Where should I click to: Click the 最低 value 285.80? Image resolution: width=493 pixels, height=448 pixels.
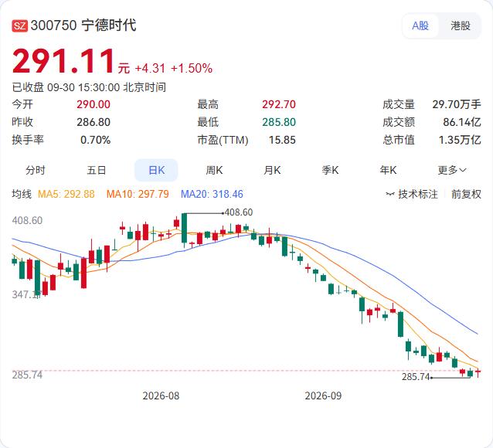pos(279,122)
